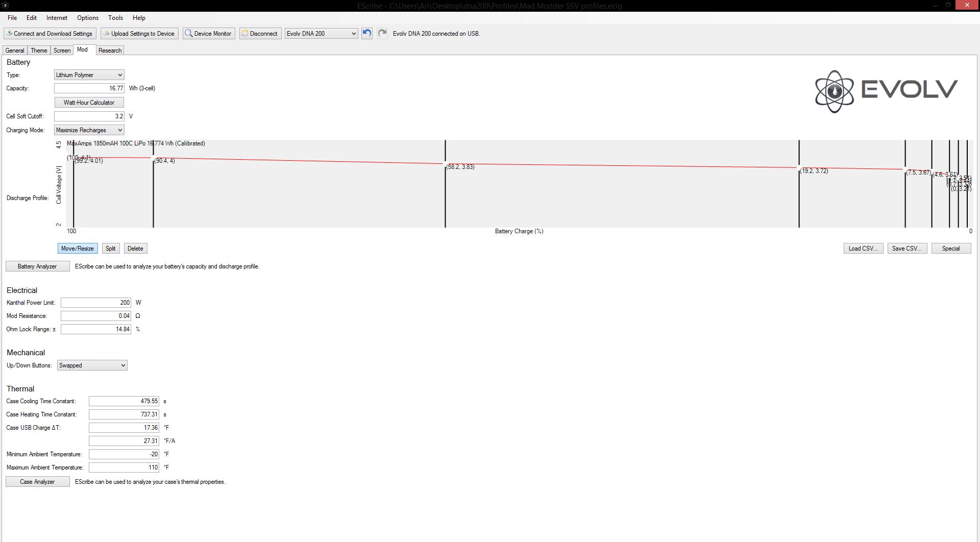Open the Evolv DNA 200 device selector
This screenshot has width=980, height=542.
(321, 34)
